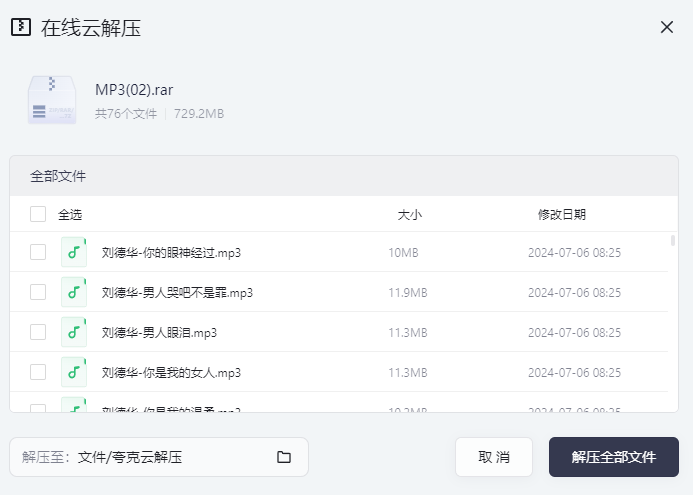Click the archive icon beside the dialog title

coord(21,27)
